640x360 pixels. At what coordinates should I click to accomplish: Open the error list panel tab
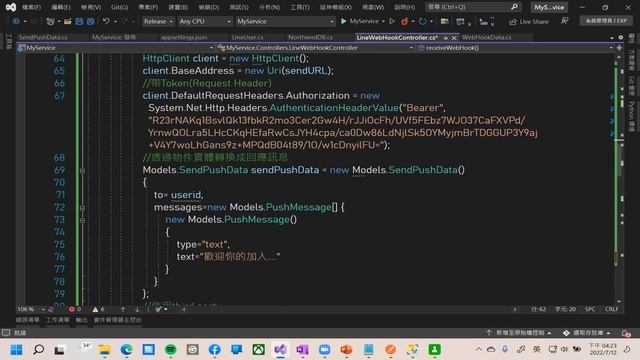[x=28, y=320]
